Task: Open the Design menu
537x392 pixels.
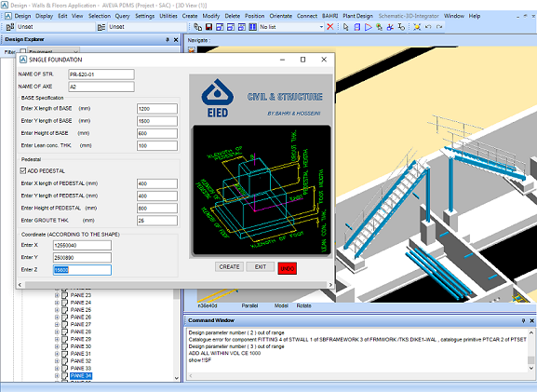Action: (22, 16)
